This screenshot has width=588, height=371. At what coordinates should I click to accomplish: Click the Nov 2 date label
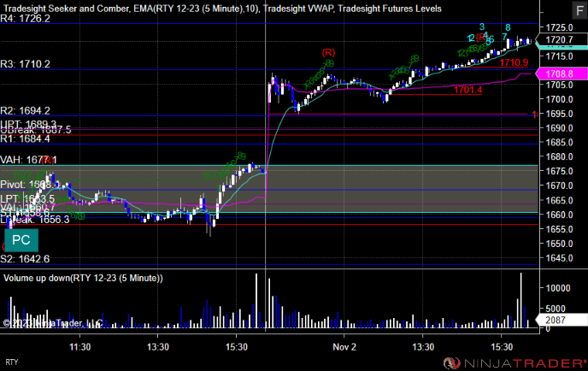point(344,347)
